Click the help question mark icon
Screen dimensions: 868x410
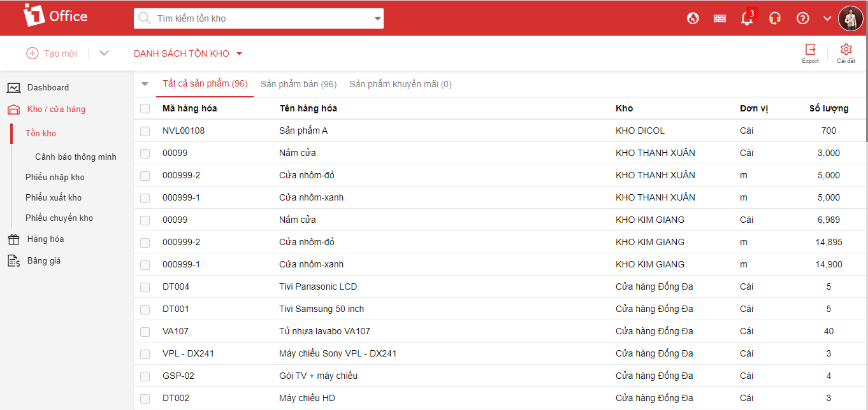click(x=803, y=18)
